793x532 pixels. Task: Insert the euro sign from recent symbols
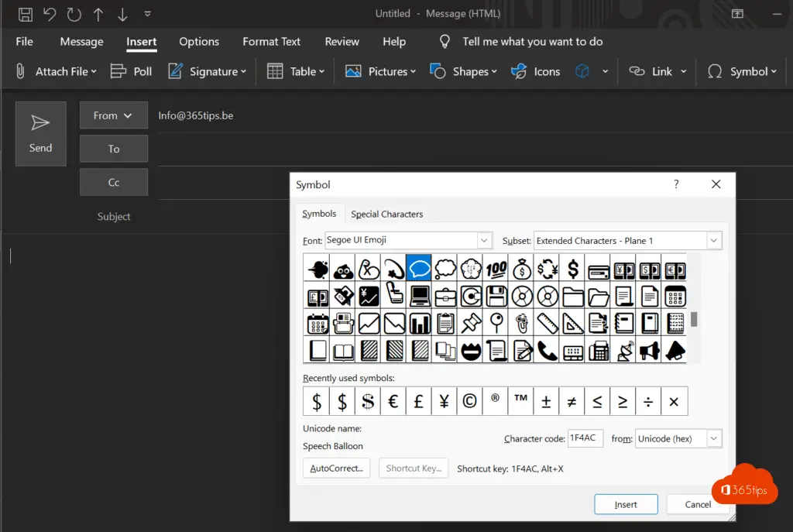coord(393,401)
